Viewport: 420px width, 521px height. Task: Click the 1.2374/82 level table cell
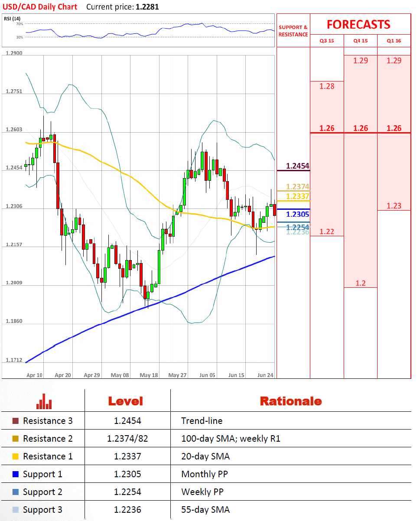pyautogui.click(x=127, y=439)
